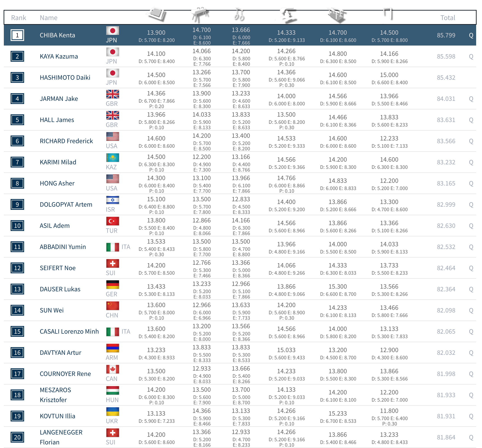Image resolution: width=482 pixels, height=448 pixels.
Task: Click Ukraine flag next to KOVTUN Illia
Action: tap(112, 412)
